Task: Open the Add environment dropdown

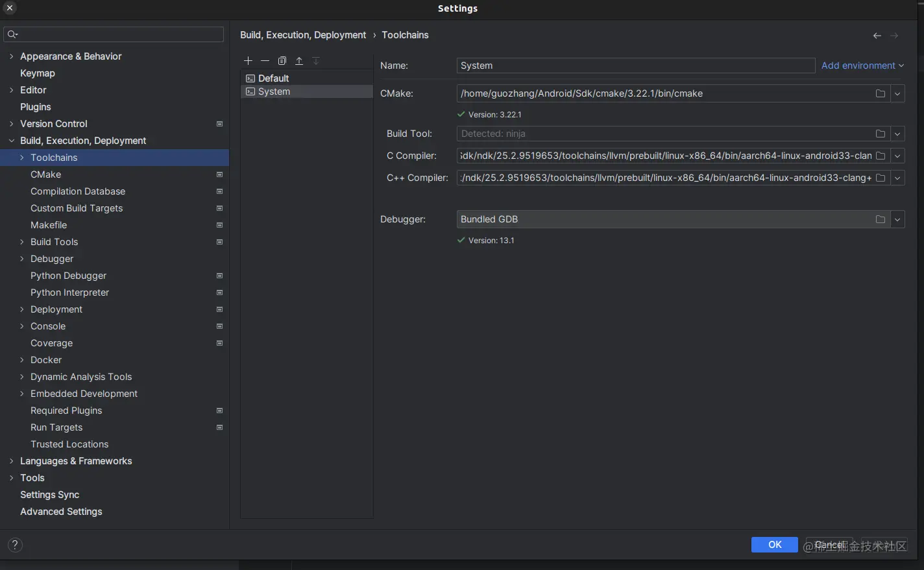Action: 862,65
